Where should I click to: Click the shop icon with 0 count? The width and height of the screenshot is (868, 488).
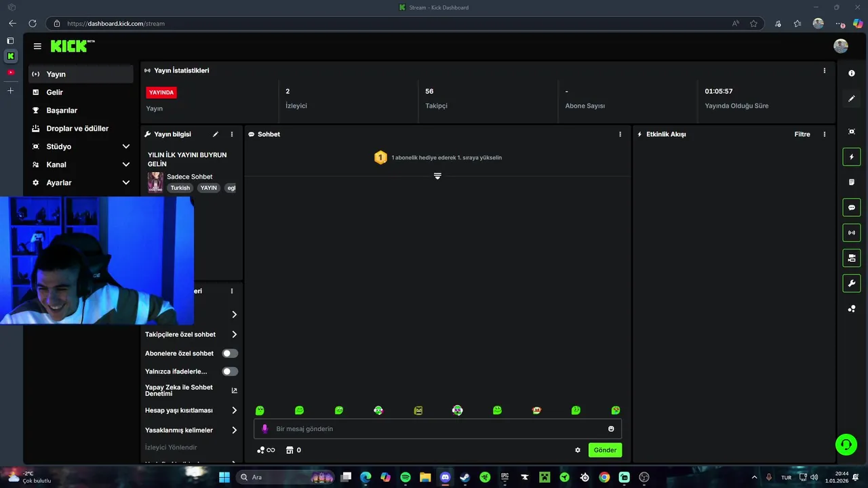[x=294, y=450]
